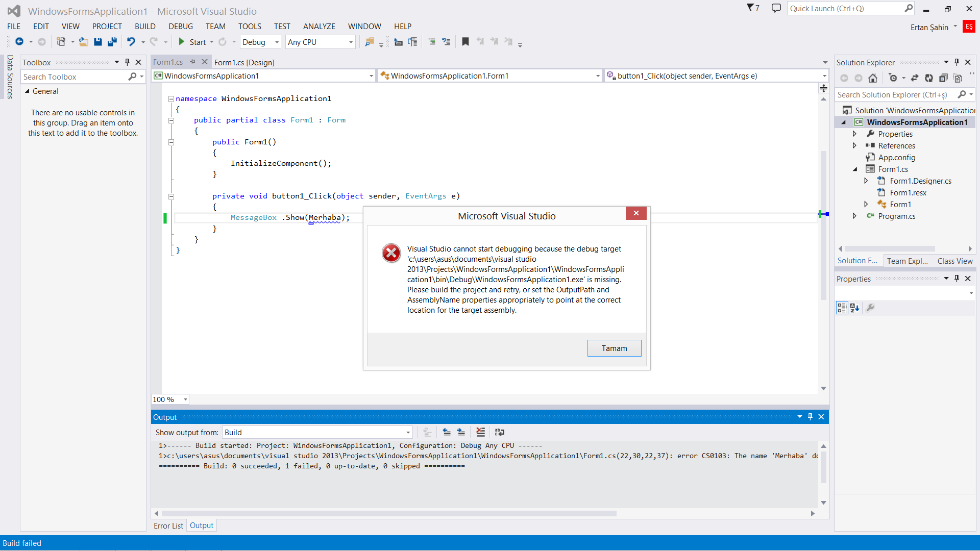Collapse the General group in Toolbox

(x=27, y=91)
